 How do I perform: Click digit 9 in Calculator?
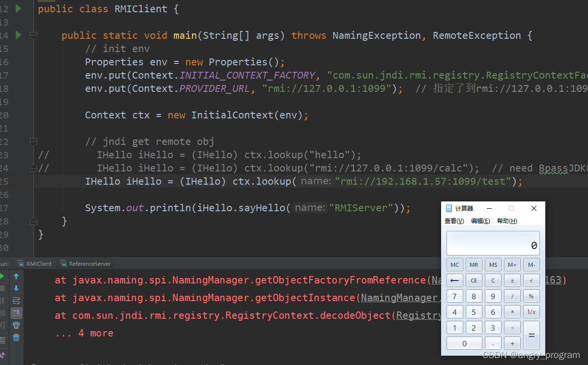(x=493, y=296)
